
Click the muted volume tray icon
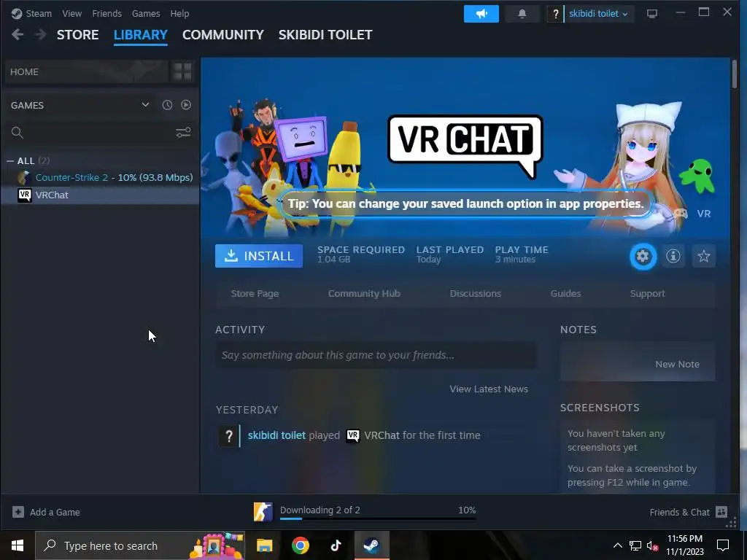click(x=652, y=545)
